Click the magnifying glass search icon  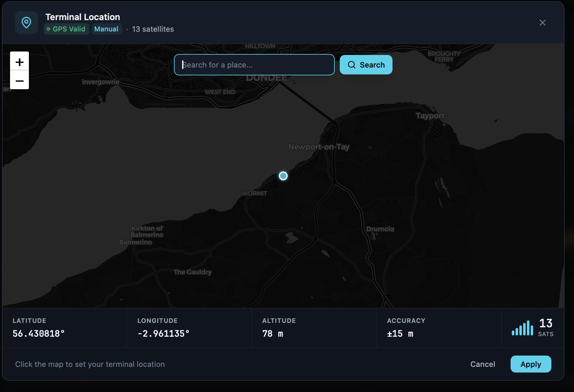click(352, 64)
